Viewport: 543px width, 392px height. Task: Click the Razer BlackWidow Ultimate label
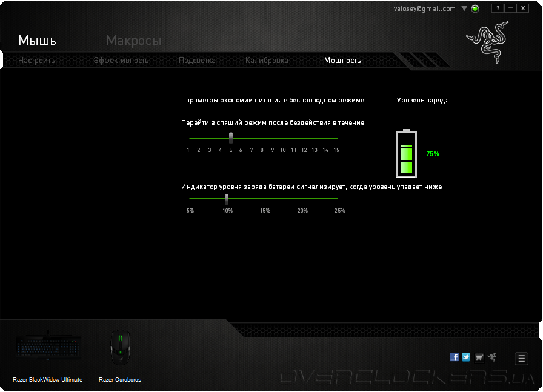click(48, 379)
